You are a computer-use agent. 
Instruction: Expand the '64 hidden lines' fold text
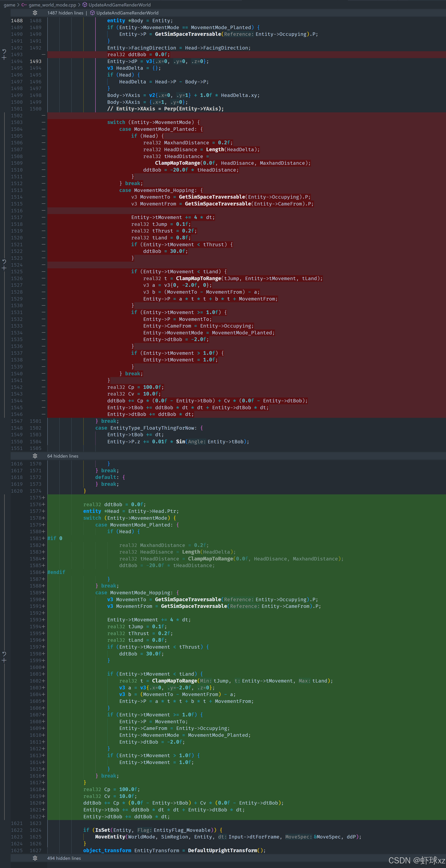63,456
